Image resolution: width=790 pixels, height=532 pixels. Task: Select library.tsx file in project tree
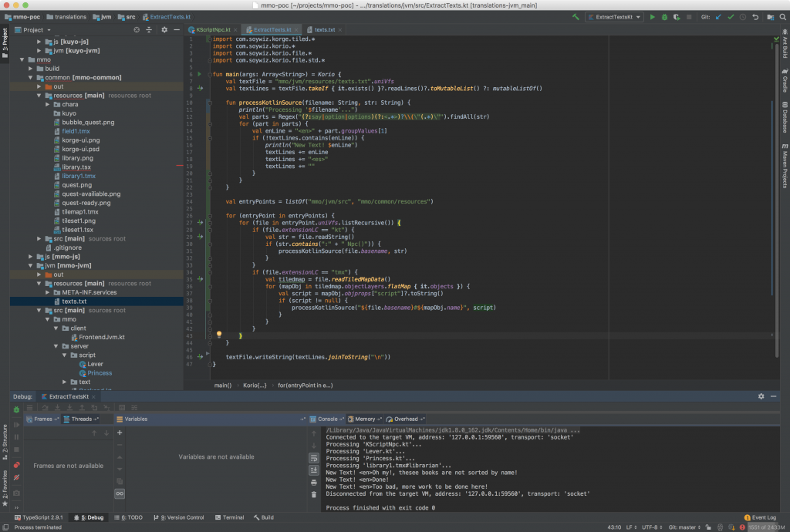pyautogui.click(x=76, y=167)
